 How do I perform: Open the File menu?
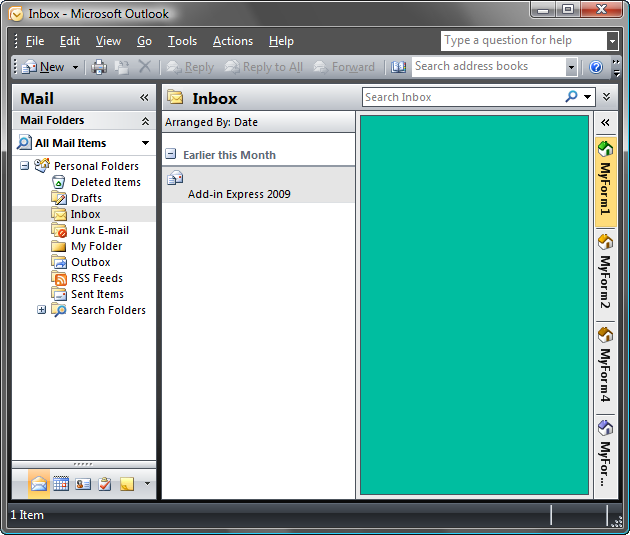coord(35,41)
